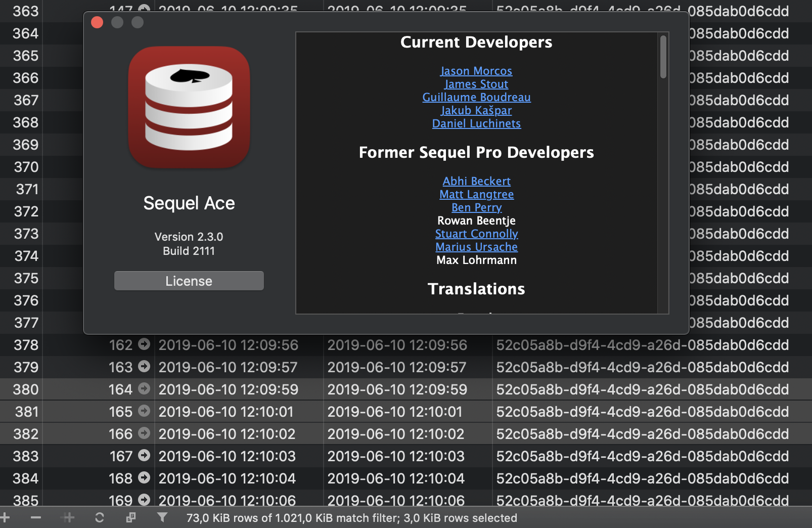Add a new row with the plus icon
This screenshot has width=812, height=528.
point(5,517)
